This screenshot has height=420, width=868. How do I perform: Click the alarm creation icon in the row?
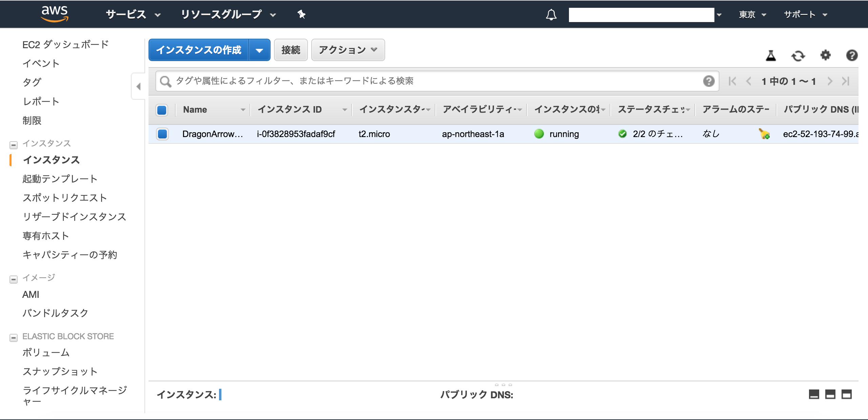pos(764,134)
